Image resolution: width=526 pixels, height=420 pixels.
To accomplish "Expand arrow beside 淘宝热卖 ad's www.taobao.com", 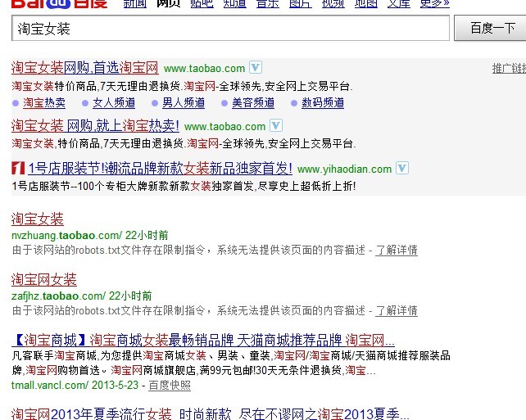I will click(276, 125).
